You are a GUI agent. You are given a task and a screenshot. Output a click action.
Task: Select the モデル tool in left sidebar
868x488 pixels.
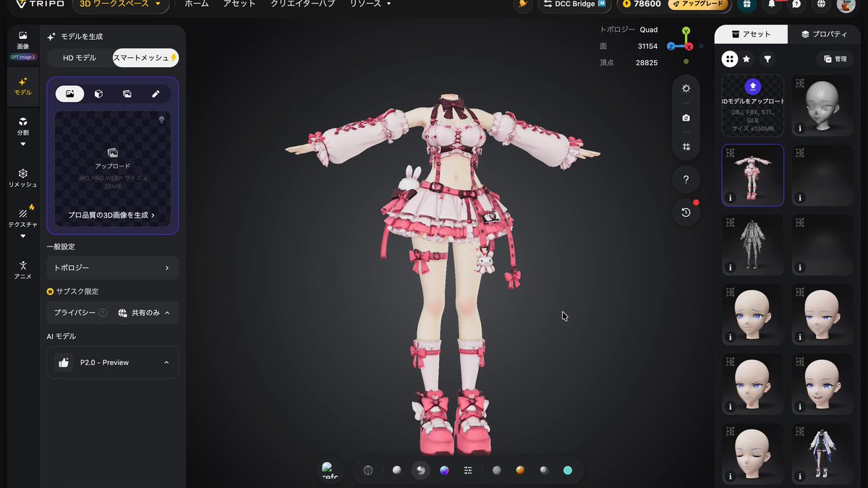(23, 85)
